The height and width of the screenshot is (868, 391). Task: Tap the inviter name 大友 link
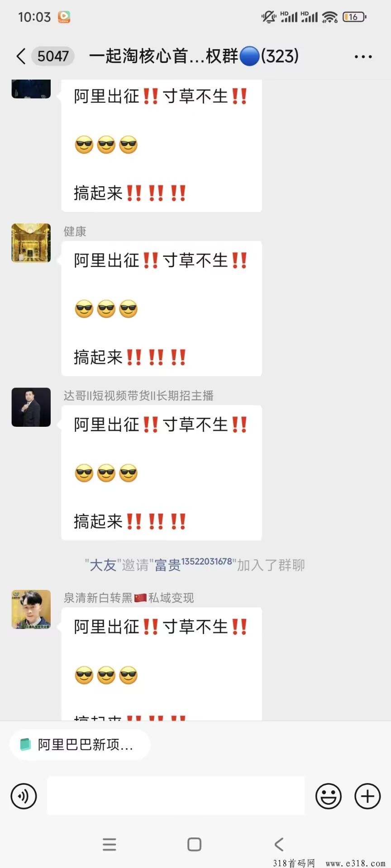click(x=103, y=565)
